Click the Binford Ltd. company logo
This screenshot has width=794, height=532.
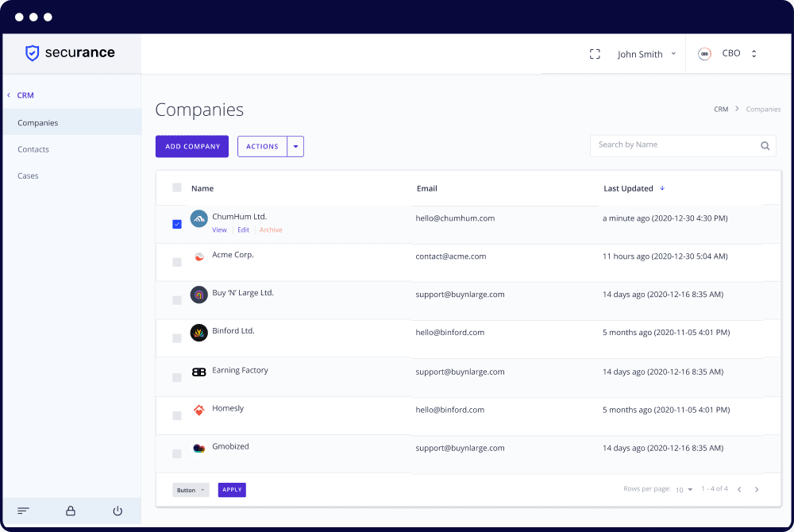tap(199, 333)
